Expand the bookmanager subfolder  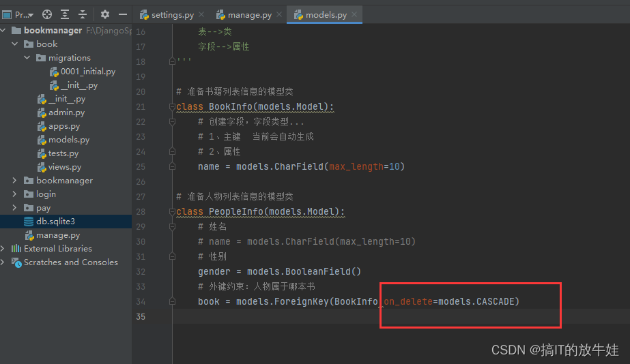15,181
